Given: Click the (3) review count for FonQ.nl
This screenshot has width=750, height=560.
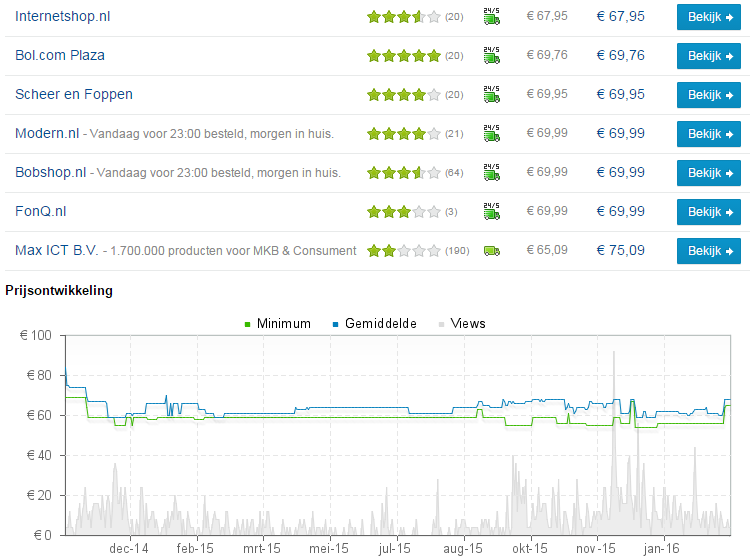Looking at the screenshot, I should tap(451, 212).
